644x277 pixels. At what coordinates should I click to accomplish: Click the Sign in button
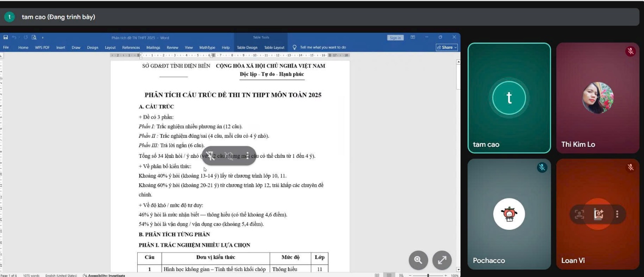[x=395, y=38]
